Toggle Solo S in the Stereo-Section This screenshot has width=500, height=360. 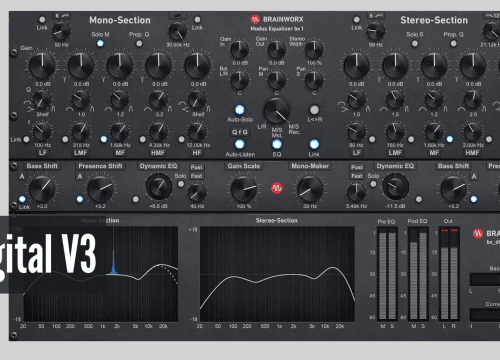tap(415, 43)
